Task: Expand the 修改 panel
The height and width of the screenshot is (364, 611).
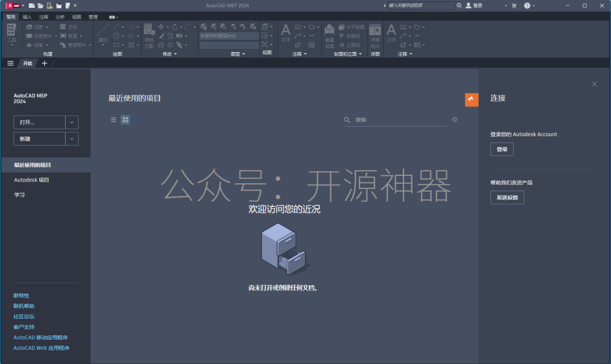Action: click(x=170, y=54)
